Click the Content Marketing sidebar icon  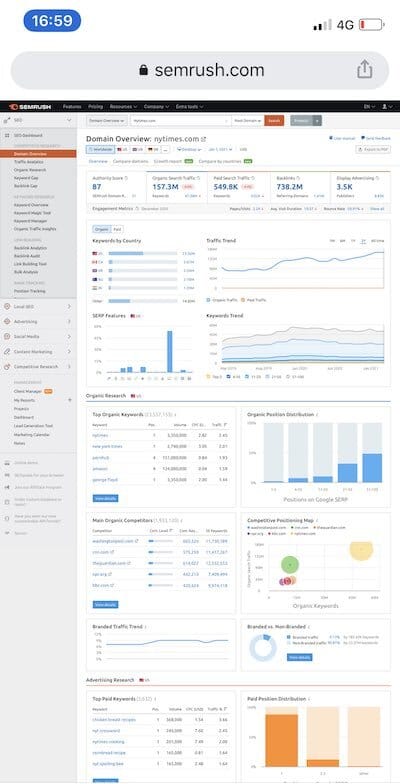[6, 352]
